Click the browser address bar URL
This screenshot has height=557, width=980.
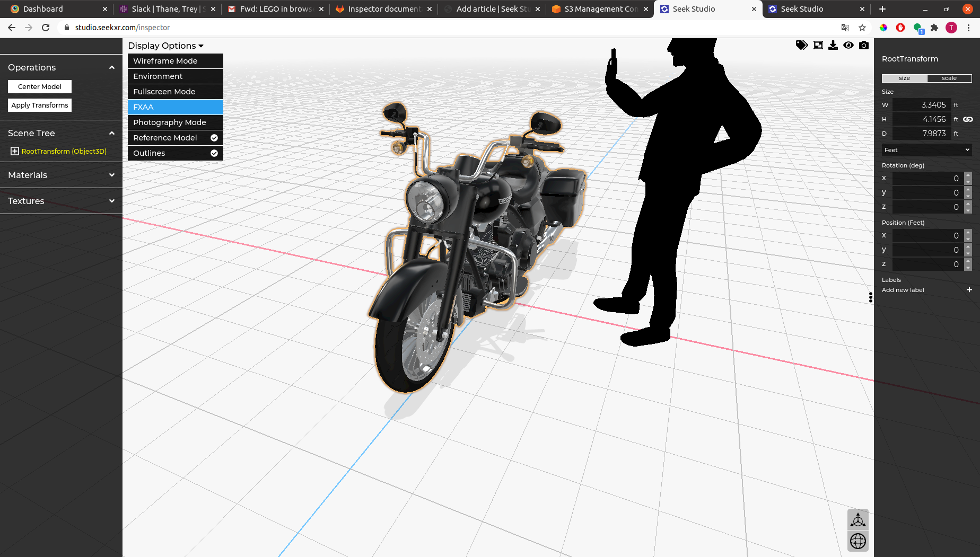(122, 28)
